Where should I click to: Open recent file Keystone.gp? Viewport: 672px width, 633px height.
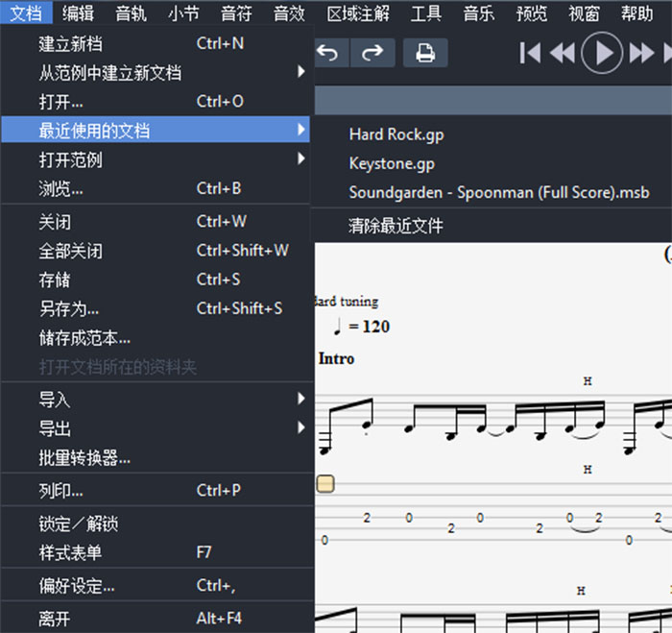point(392,163)
